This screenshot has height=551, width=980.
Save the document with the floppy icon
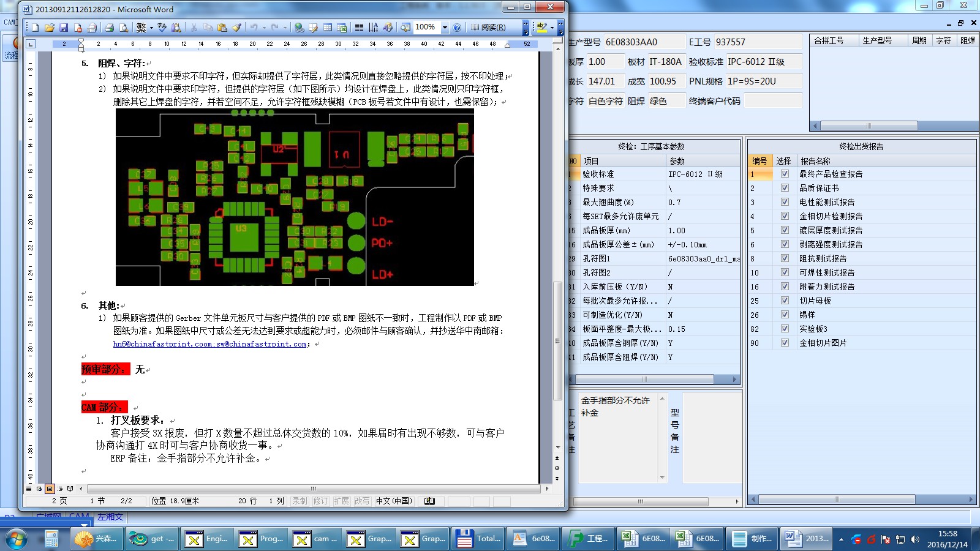(x=64, y=28)
